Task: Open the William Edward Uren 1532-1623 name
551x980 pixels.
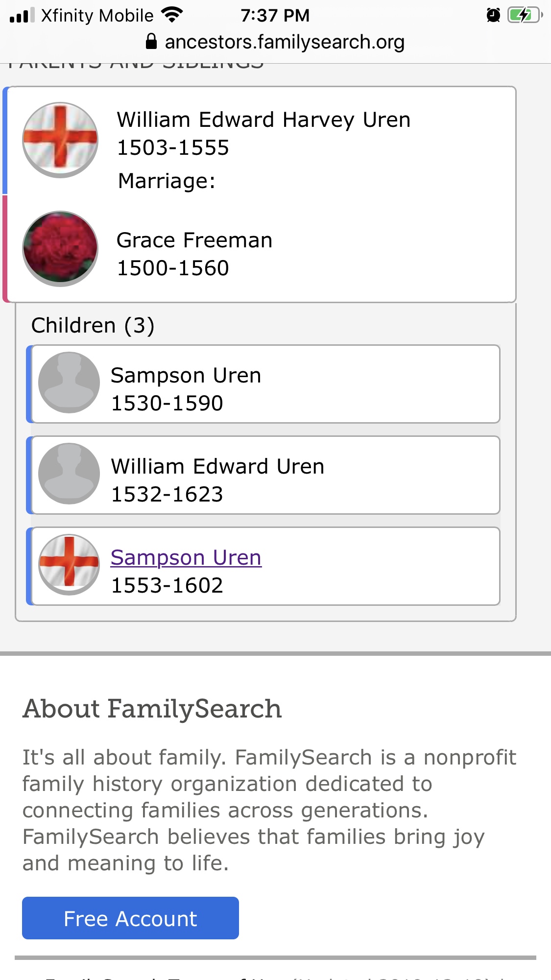Action: click(217, 467)
